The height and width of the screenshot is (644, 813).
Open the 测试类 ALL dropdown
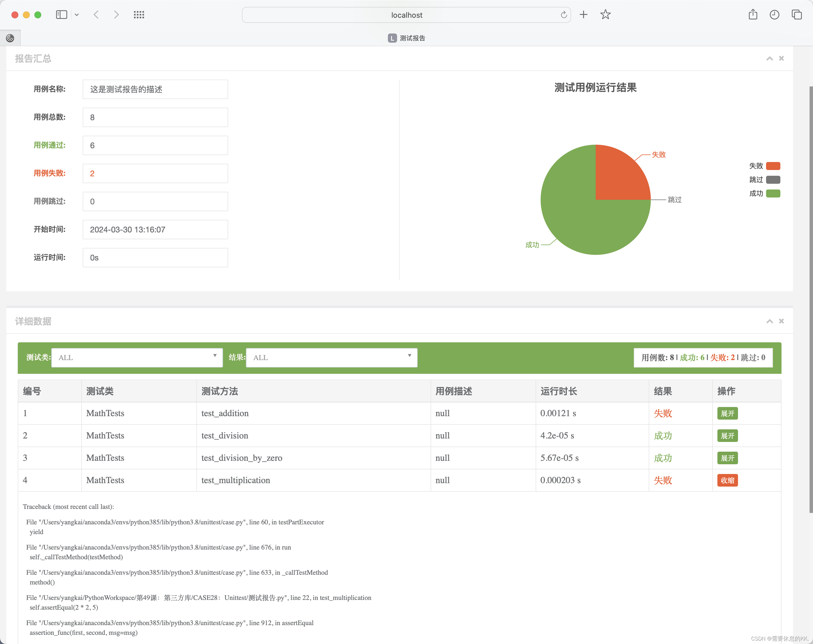(137, 358)
